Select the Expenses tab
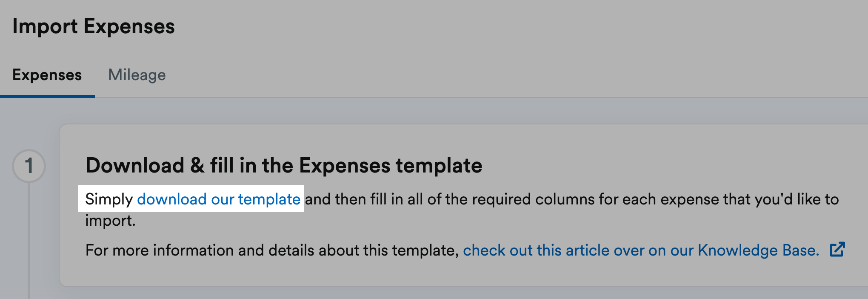868x299 pixels. click(x=47, y=75)
